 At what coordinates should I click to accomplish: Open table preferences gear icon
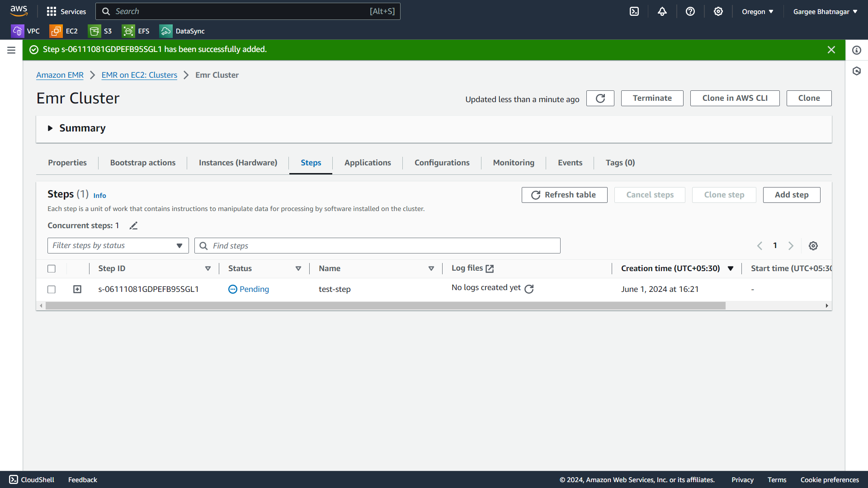pos(813,246)
